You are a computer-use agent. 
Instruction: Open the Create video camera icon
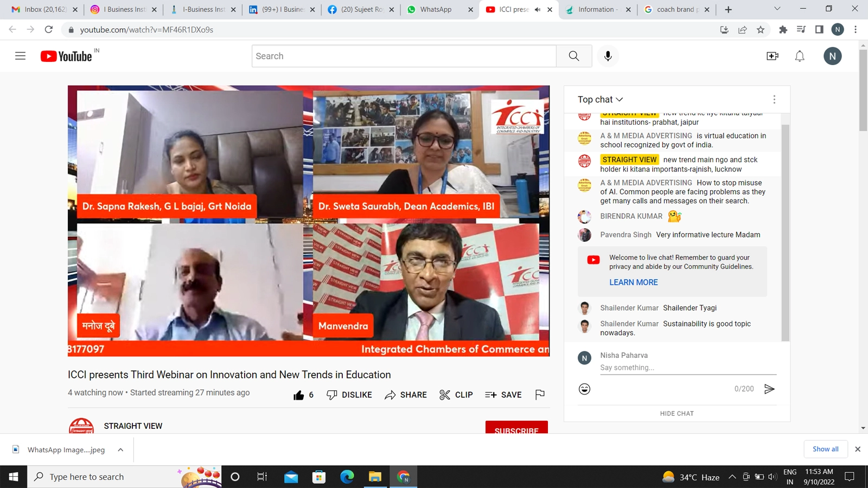click(x=773, y=56)
